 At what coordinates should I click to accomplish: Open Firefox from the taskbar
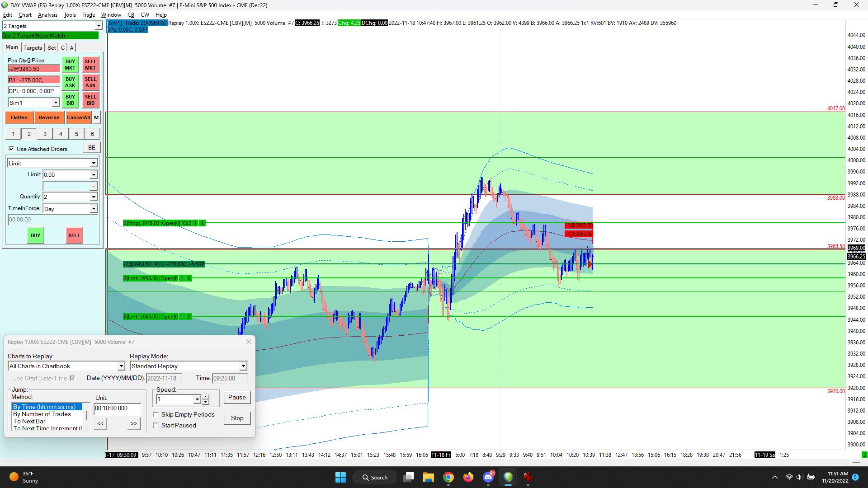pos(468,477)
